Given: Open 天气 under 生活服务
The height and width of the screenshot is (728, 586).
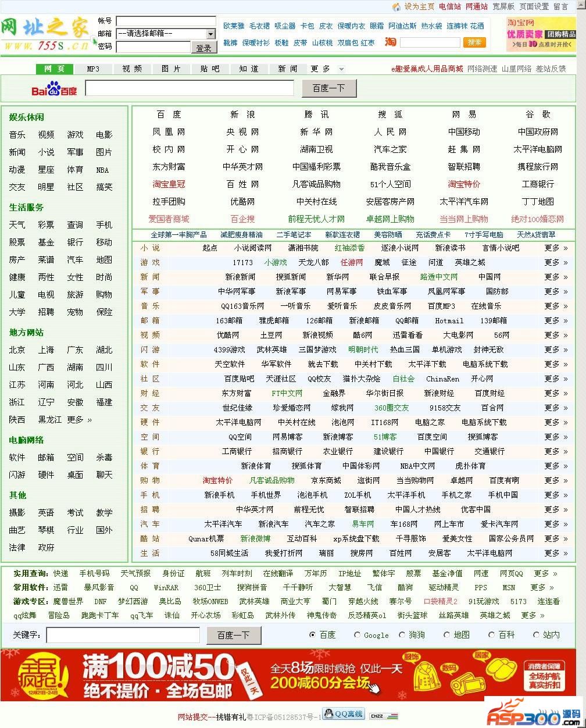Looking at the screenshot, I should pos(17,225).
